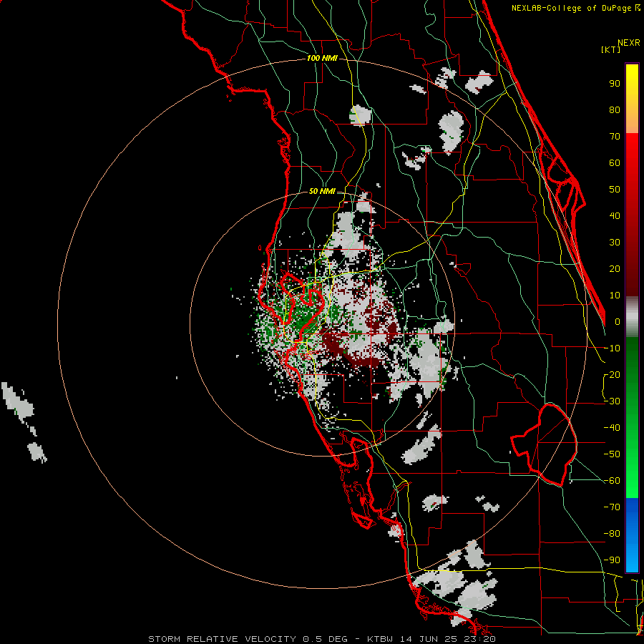This screenshot has width=644, height=644.
Task: Select the -30 value on the velocity scale
Action: pyautogui.click(x=612, y=401)
